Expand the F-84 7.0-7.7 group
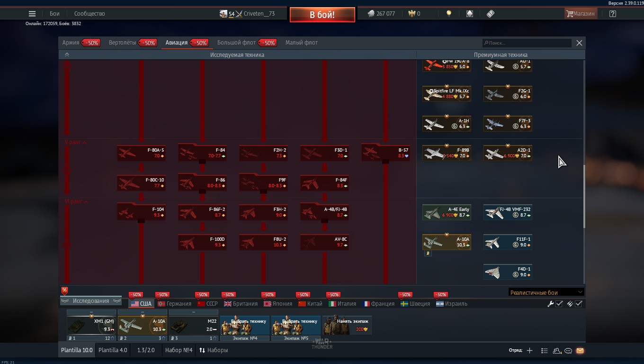This screenshot has height=364, width=644. tap(202, 153)
